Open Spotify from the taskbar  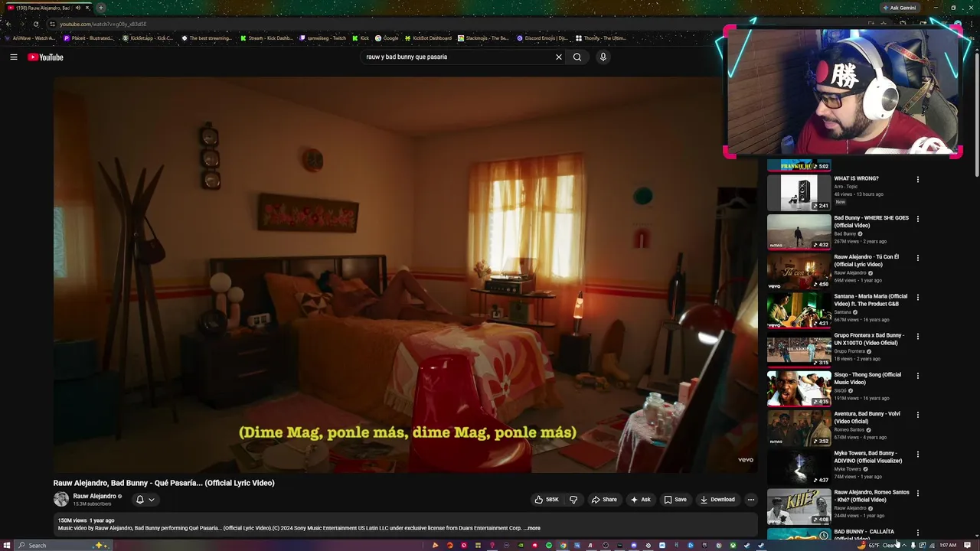coord(549,545)
